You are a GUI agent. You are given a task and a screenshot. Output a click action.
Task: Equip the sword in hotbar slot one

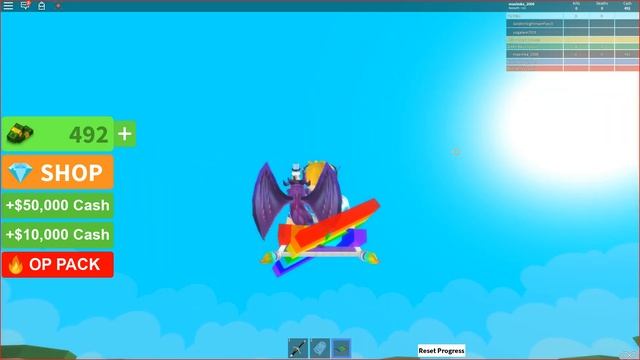[x=298, y=348]
